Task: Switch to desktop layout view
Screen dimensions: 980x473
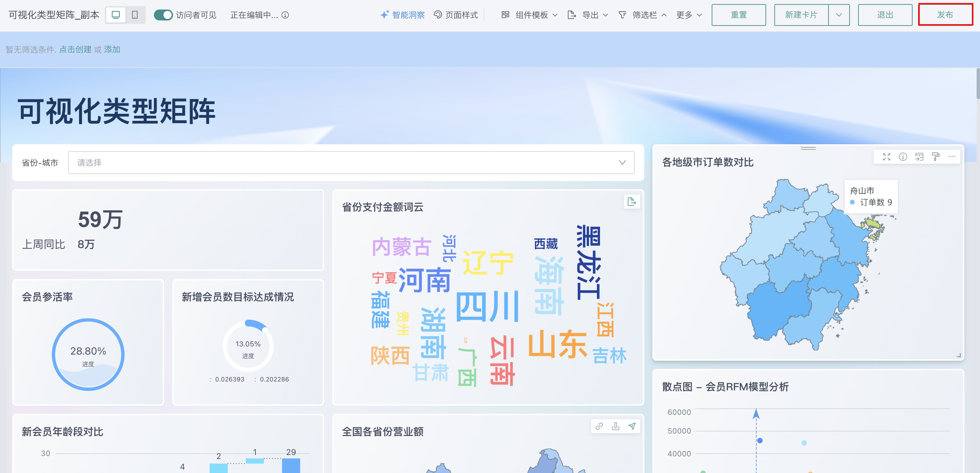Action: (x=116, y=15)
